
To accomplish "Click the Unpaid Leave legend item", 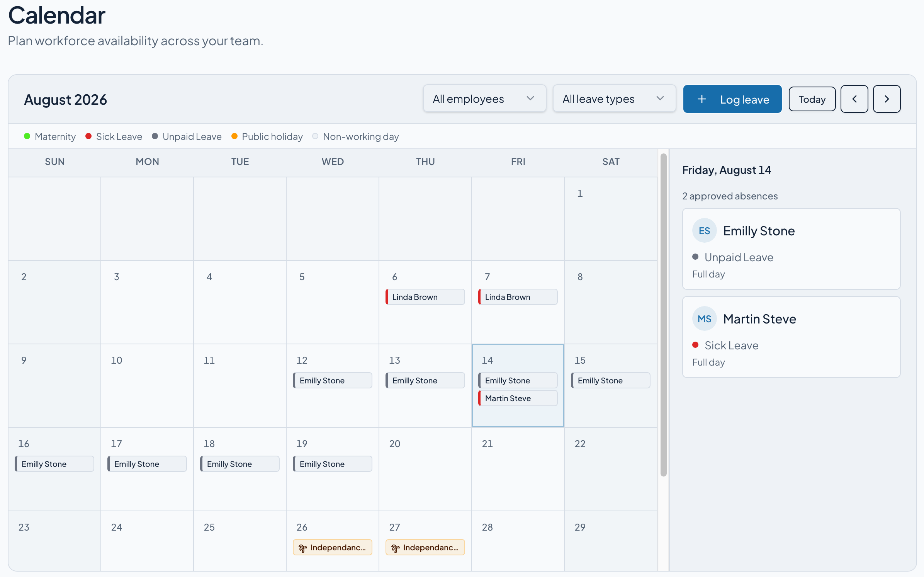I will click(x=187, y=136).
